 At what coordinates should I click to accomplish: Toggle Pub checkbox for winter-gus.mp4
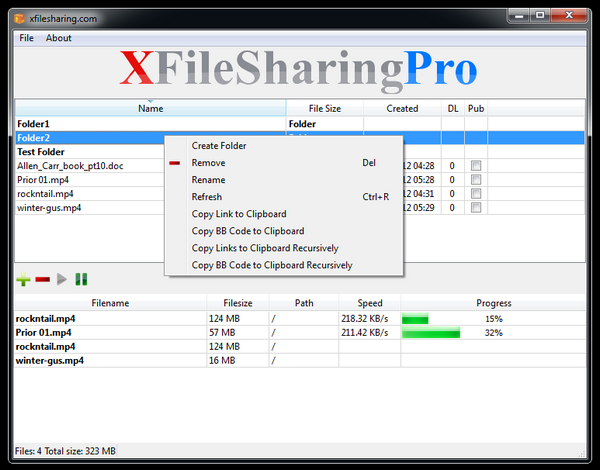point(476,207)
